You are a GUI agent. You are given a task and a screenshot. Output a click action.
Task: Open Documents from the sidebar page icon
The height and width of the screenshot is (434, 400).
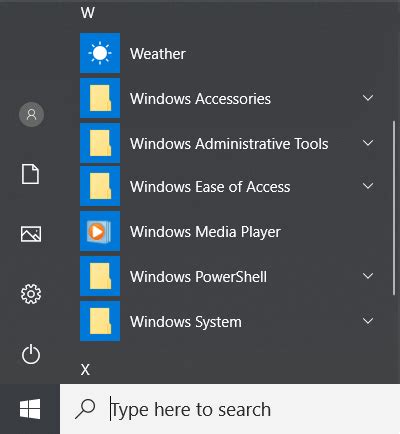point(30,174)
